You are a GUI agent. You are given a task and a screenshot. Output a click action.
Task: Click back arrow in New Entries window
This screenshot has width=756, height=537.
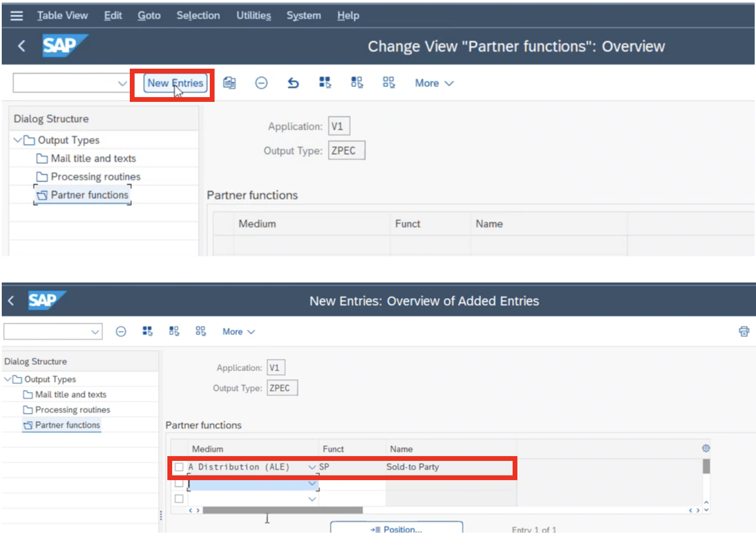coord(11,300)
